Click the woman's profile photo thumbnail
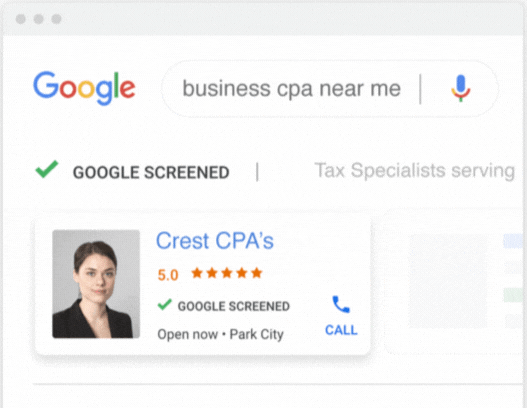This screenshot has height=408, width=527. point(96,284)
